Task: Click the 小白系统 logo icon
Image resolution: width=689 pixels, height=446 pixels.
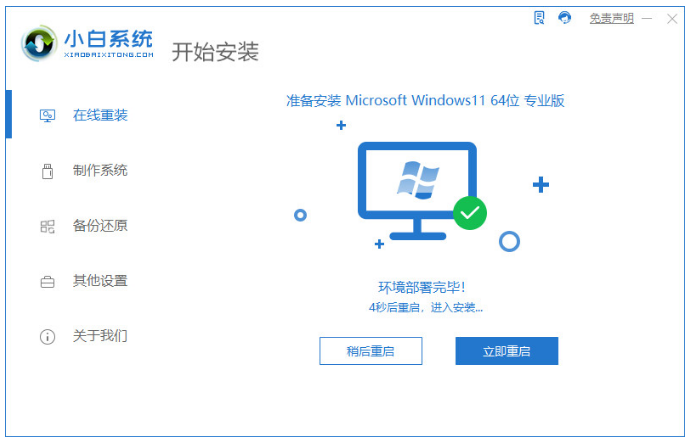Action: tap(39, 43)
